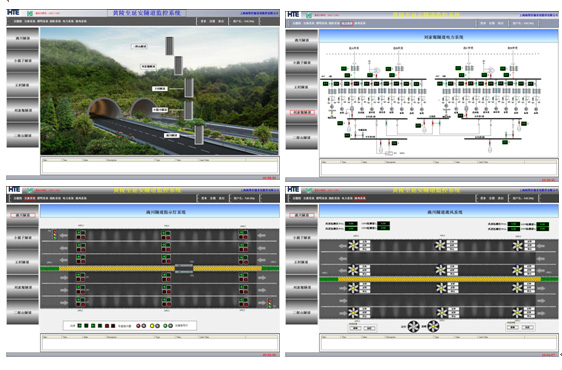The height and width of the screenshot is (370, 562).
Task: Click the dark red swatch in lane indicator legend
Action: coord(113,326)
